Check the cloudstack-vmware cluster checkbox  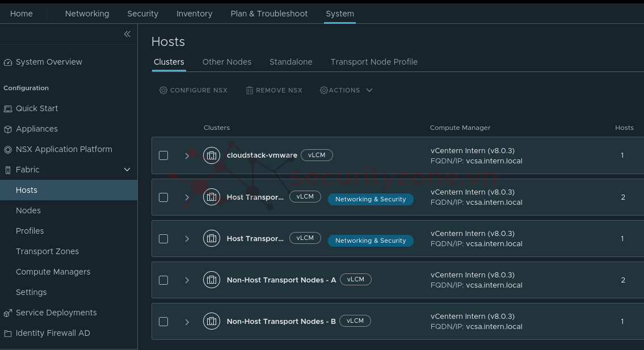point(163,155)
